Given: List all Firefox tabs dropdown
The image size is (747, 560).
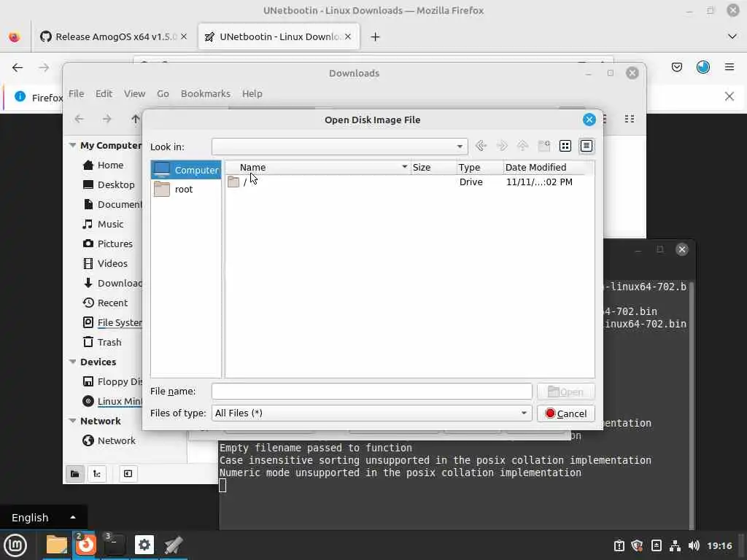Looking at the screenshot, I should (732, 36).
